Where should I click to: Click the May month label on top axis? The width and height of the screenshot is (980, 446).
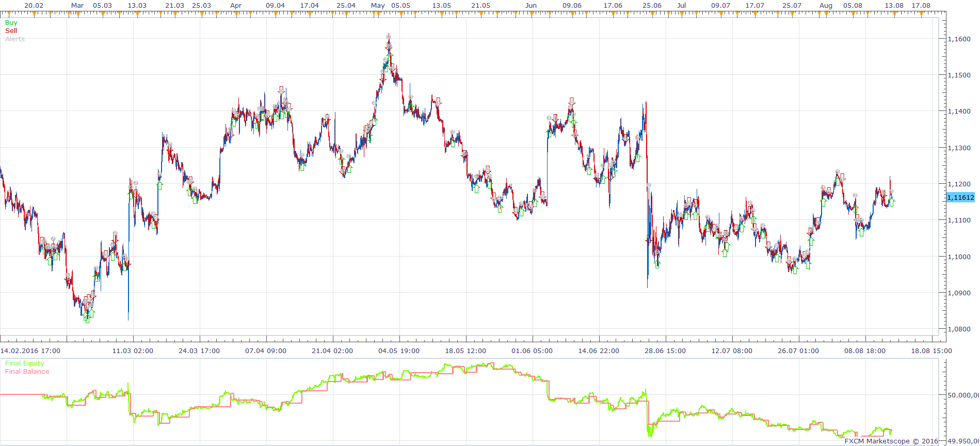pos(378,6)
